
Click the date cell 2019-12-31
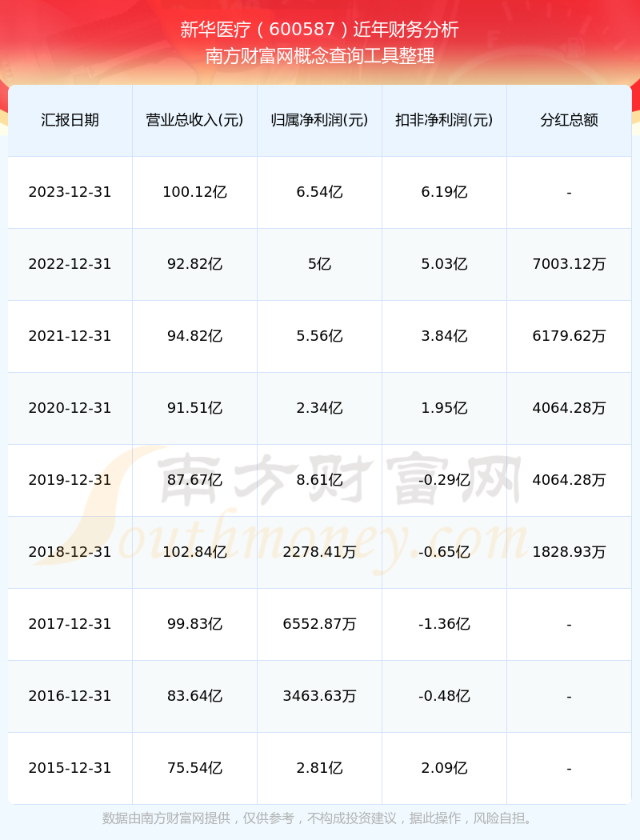(70, 480)
